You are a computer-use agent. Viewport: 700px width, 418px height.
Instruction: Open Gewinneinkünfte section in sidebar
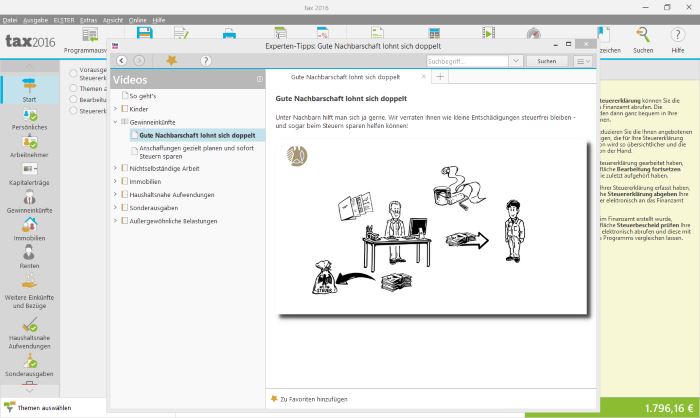(x=29, y=203)
